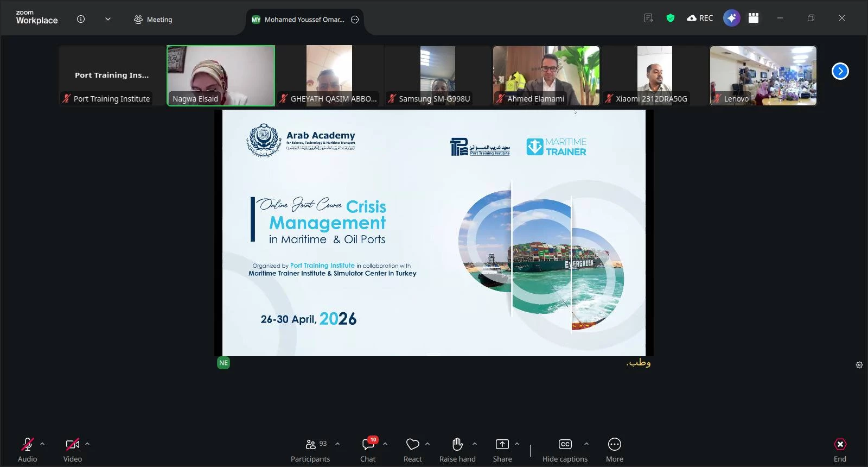Expand captions options arrow
This screenshot has height=467, width=868.
[586, 444]
